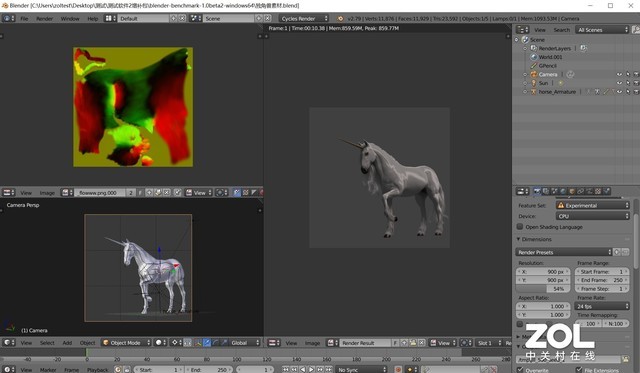
Task: Browse output path folder icon
Action: (625, 359)
